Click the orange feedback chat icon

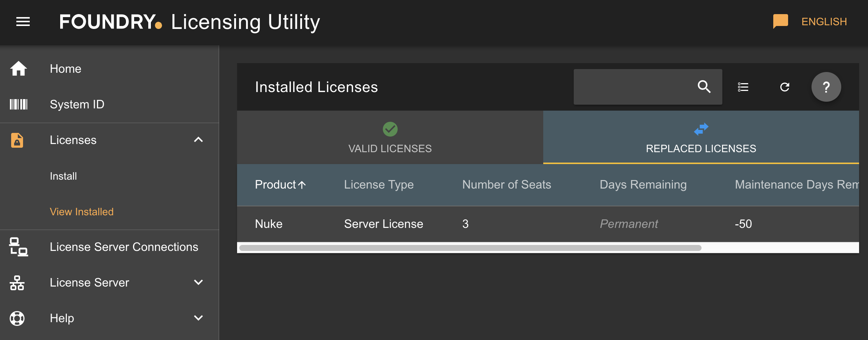click(x=781, y=22)
